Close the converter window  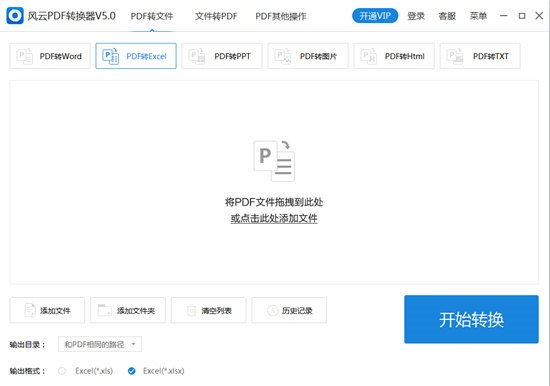[x=539, y=16]
